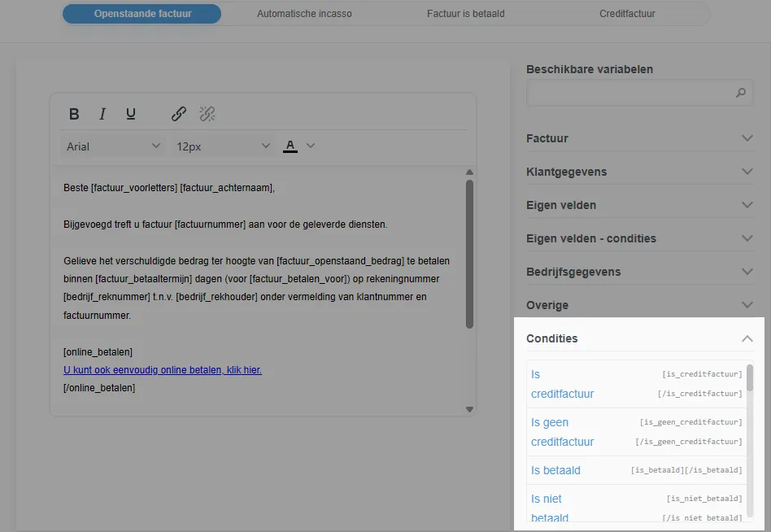Open the Arial font family dropdown
This screenshot has height=532, width=771.
click(x=114, y=146)
